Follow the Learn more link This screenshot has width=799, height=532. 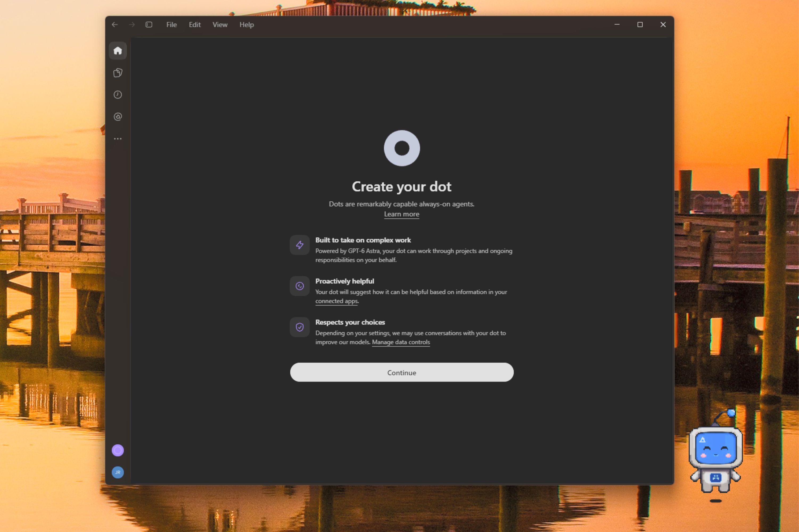[x=402, y=214]
